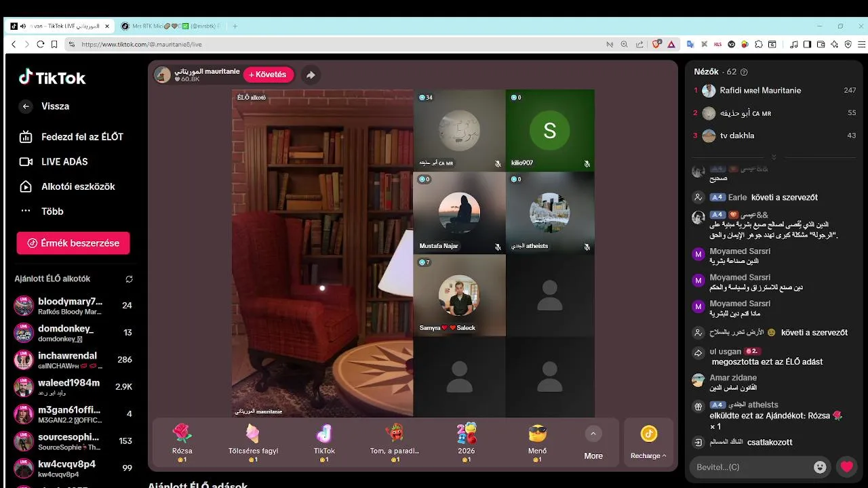Expand the top viewers list chevron
This screenshot has width=868, height=488.
coord(774,157)
